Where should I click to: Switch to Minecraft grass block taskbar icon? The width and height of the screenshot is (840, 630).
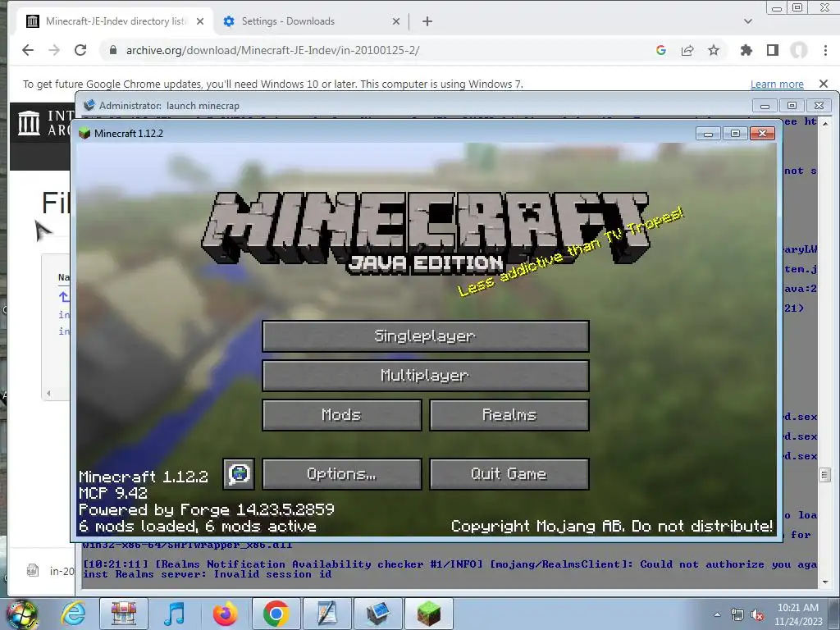(428, 614)
